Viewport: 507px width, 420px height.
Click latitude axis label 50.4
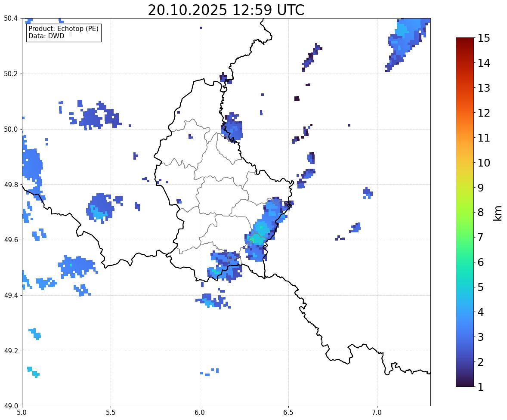click(x=11, y=19)
